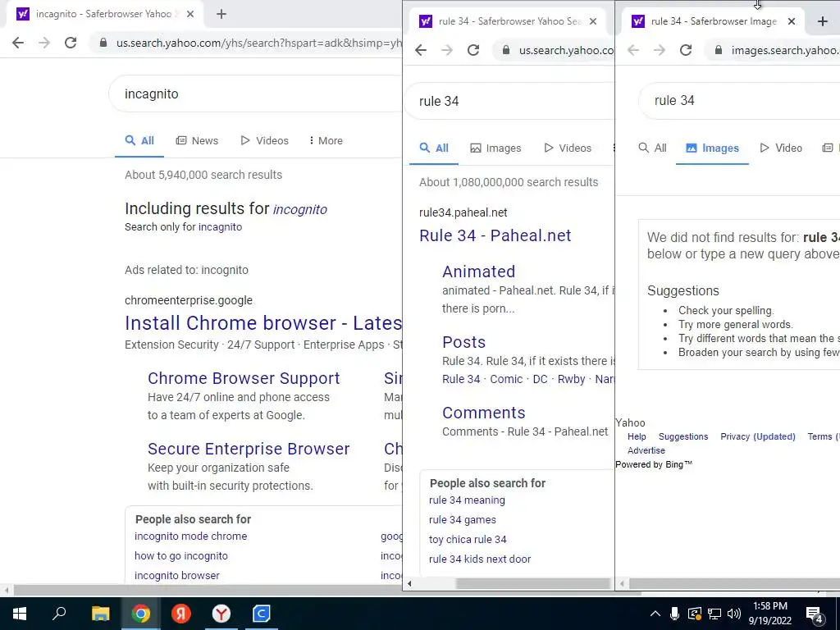
Task: Reload the middle rule 34 search window
Action: tap(473, 50)
